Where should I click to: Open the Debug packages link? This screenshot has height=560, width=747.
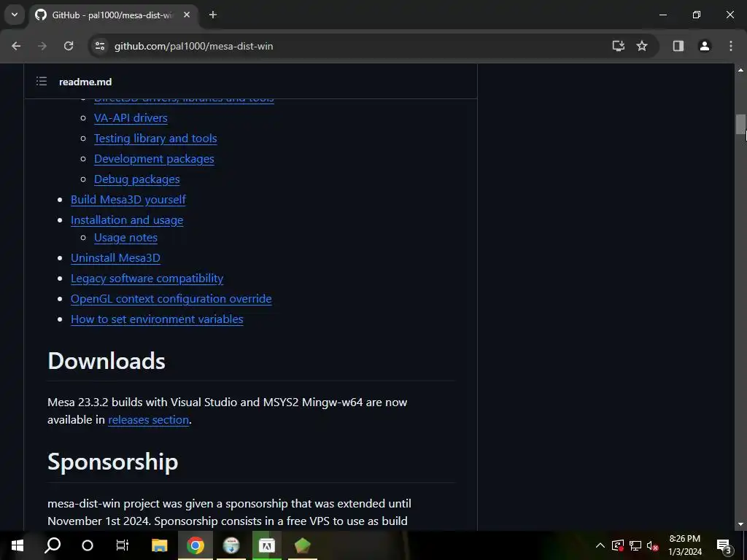[136, 179]
